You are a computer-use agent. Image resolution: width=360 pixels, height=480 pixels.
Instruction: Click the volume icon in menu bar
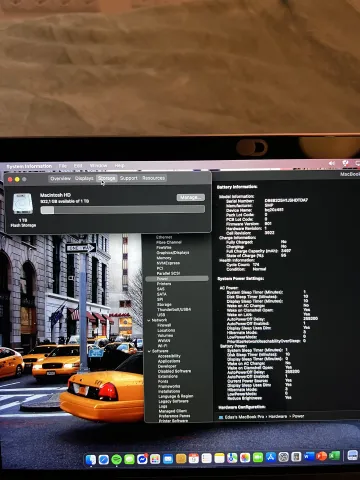(x=332, y=163)
